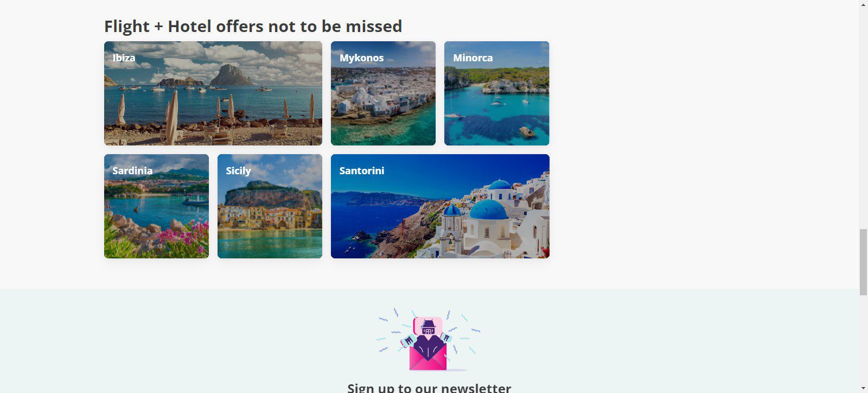This screenshot has width=868, height=393.
Task: Click the scrollbar track above the thumb
Action: pyautogui.click(x=863, y=119)
